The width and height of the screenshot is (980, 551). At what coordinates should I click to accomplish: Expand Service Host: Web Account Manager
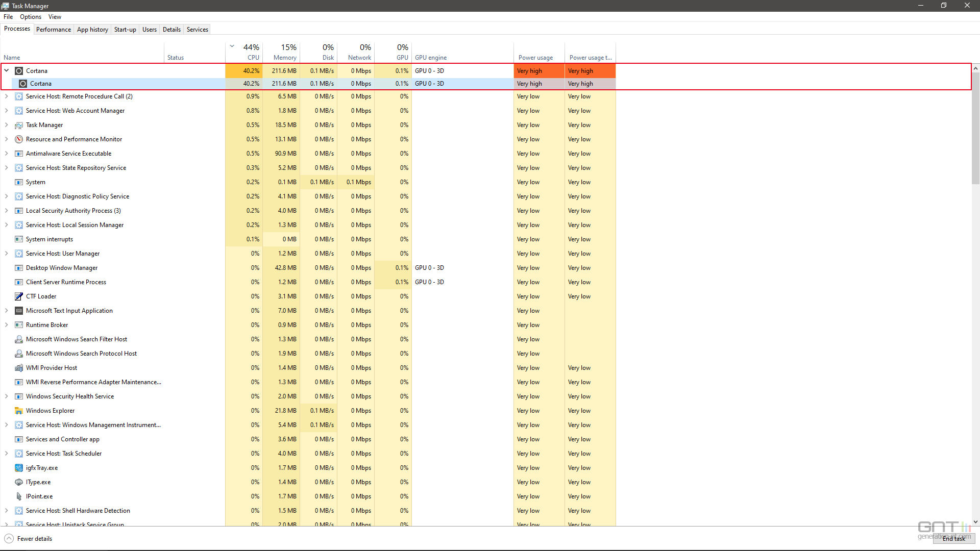7,111
